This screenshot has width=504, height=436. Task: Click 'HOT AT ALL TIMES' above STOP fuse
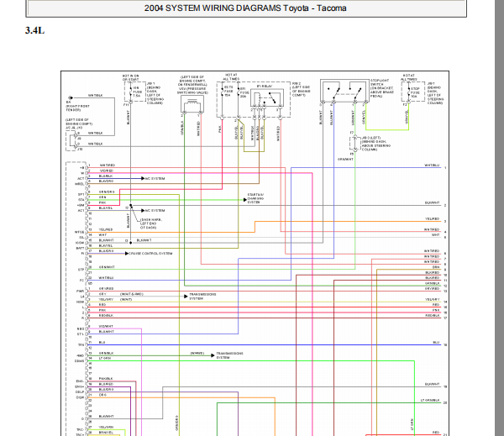coord(408,77)
